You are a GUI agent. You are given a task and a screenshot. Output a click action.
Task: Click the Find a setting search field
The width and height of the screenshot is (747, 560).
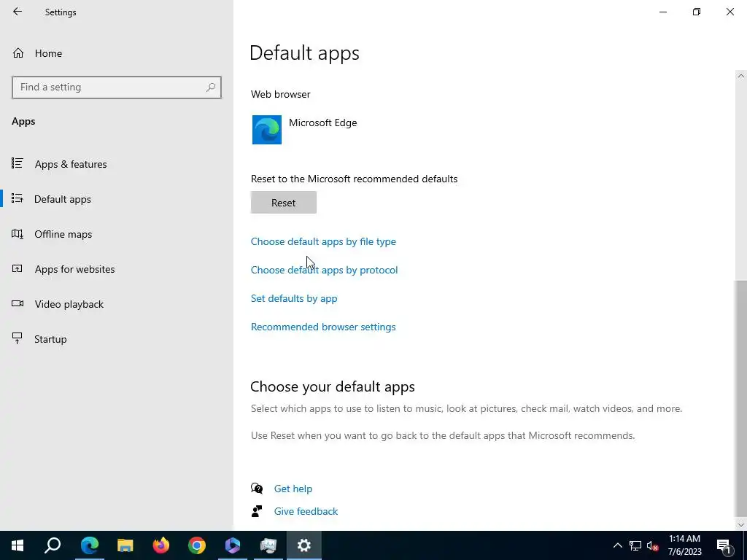tap(116, 87)
